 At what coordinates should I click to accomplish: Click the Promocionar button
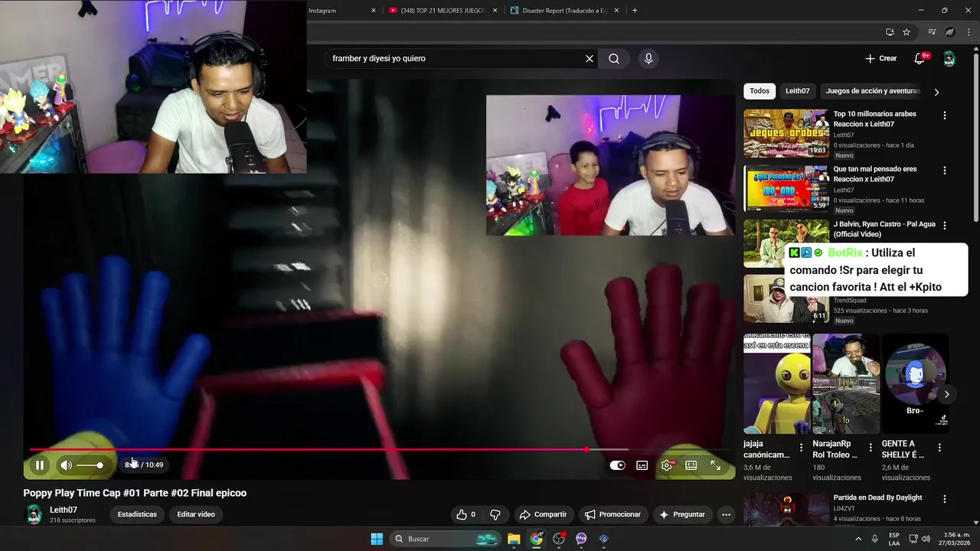[x=613, y=514]
